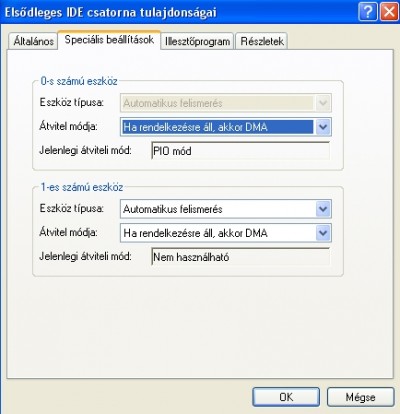Click the device 0 Jelenlegi átviteli mód label
This screenshot has height=414, width=400.
(x=85, y=150)
